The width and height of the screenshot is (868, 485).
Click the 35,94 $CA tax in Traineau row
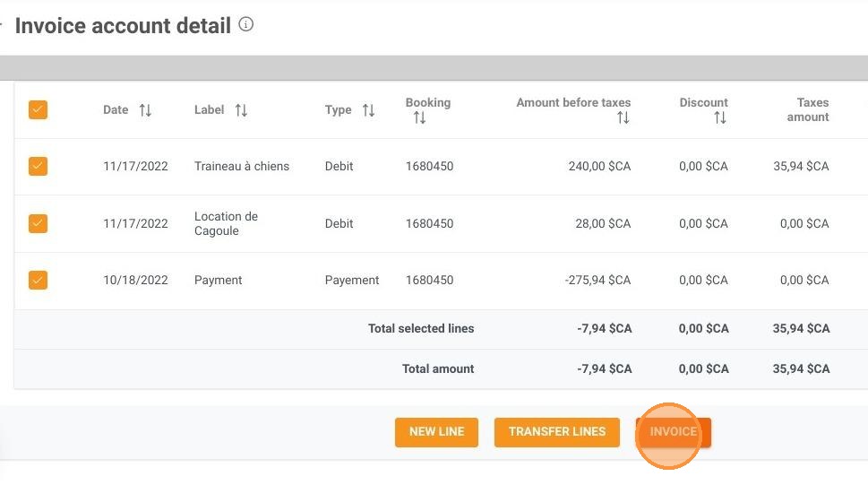coord(801,166)
